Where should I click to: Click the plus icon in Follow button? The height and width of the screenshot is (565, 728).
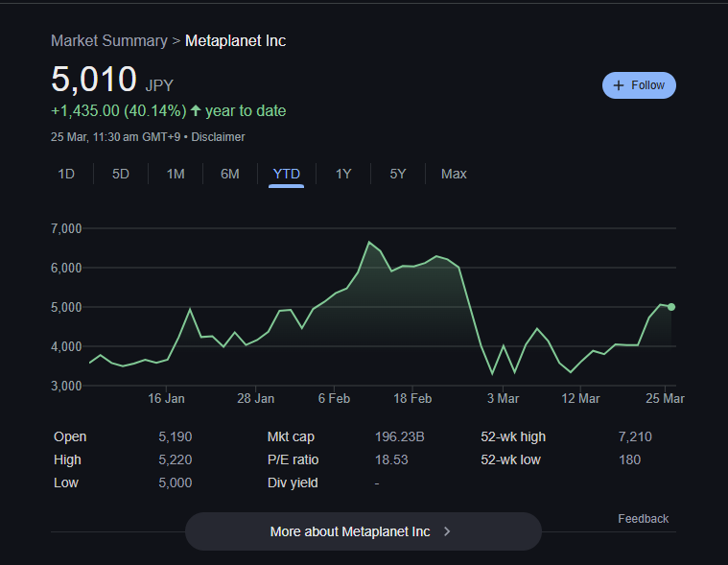[618, 85]
